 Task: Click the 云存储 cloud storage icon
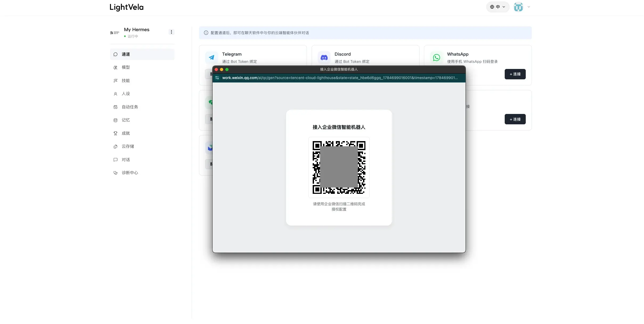click(x=115, y=146)
